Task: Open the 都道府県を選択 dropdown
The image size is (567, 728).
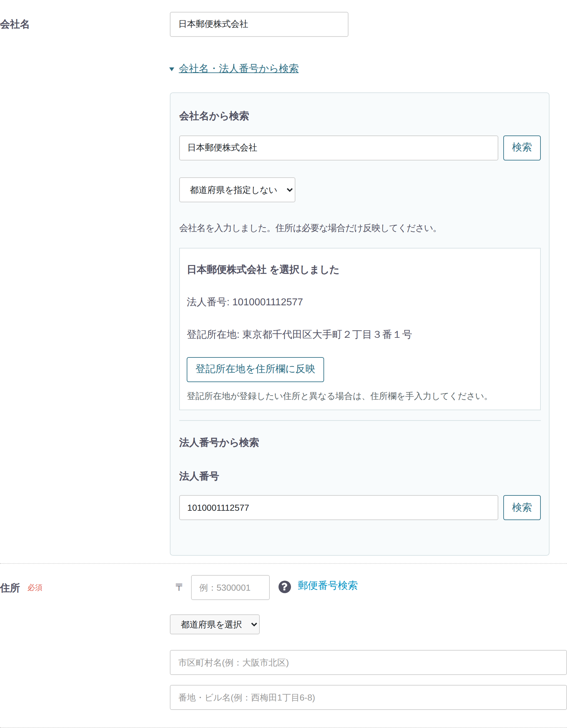Action: pos(215,624)
